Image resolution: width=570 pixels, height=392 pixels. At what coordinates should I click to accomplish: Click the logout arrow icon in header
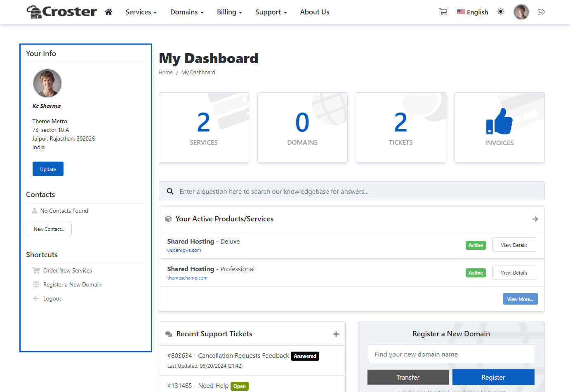point(541,12)
